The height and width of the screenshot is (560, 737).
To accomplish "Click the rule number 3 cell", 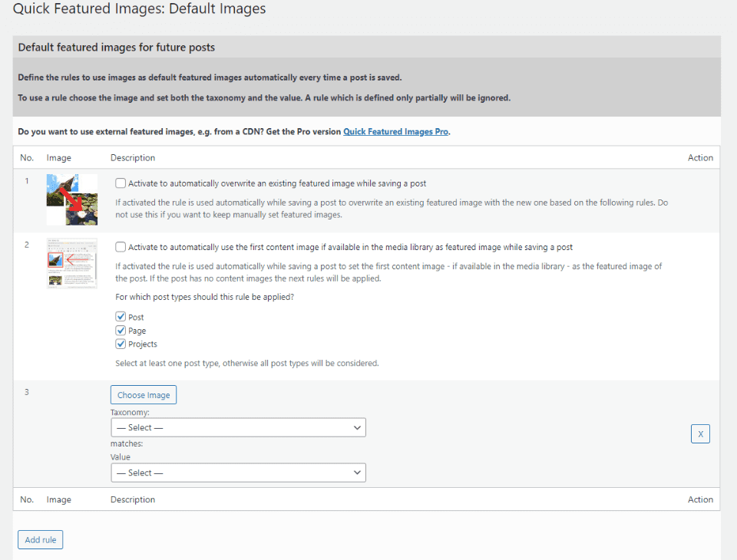I will [x=27, y=393].
